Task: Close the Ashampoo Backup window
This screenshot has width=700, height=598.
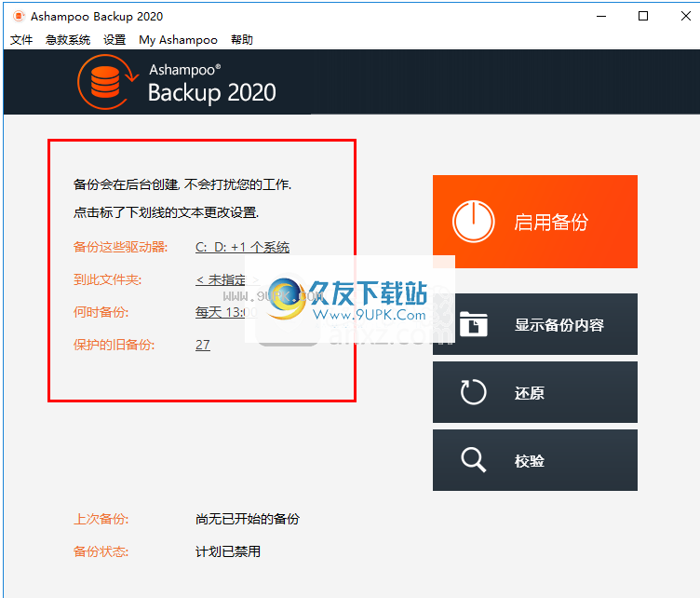Action: point(686,16)
